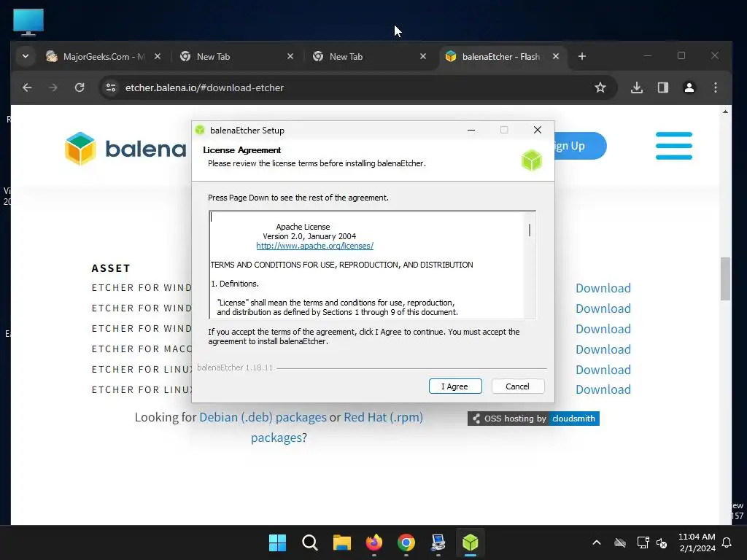Close the second New Tab

pos(423,57)
